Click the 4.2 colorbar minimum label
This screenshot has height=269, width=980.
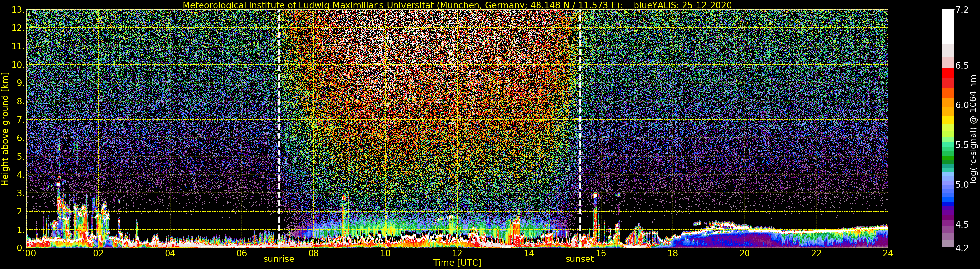[962, 248]
